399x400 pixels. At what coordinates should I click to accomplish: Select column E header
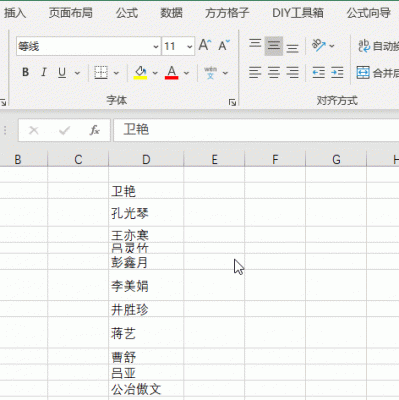(214, 159)
